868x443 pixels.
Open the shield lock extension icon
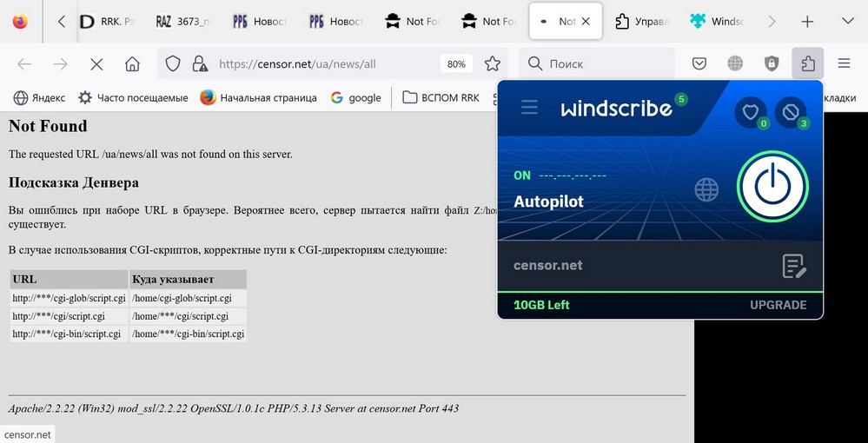click(x=772, y=63)
